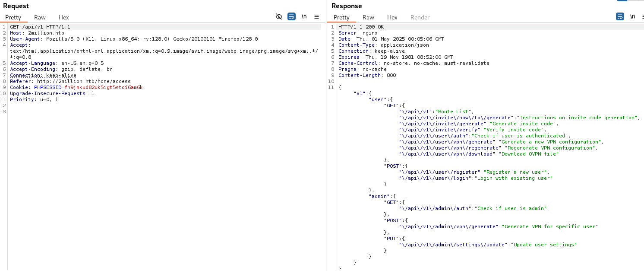Click the 'Generate a new VPN configuration' entry

tap(502, 142)
